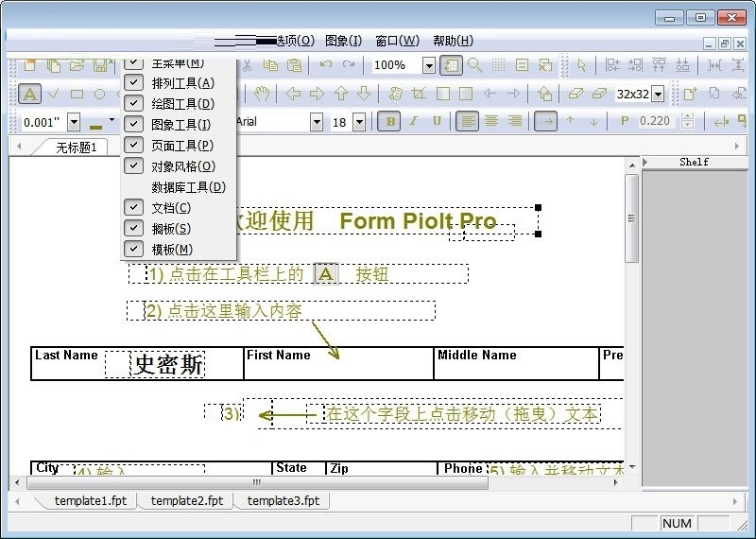The width and height of the screenshot is (756, 539).
Task: Click the Cut scissors icon
Action: 247,65
